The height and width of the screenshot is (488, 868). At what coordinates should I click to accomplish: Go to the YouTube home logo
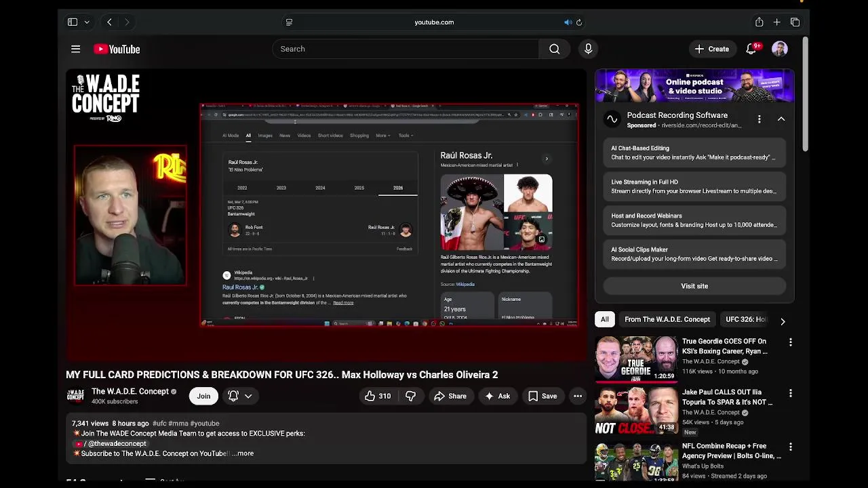point(117,49)
